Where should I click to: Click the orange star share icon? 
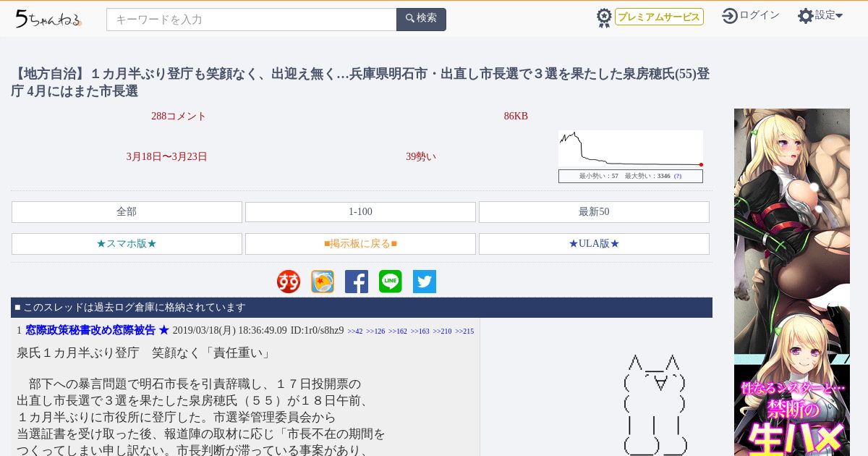coord(323,282)
